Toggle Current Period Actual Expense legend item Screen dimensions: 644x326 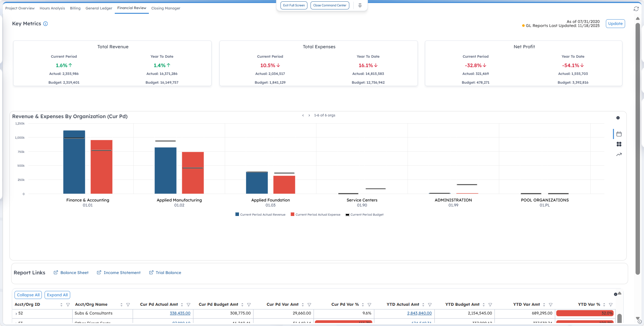(x=316, y=215)
